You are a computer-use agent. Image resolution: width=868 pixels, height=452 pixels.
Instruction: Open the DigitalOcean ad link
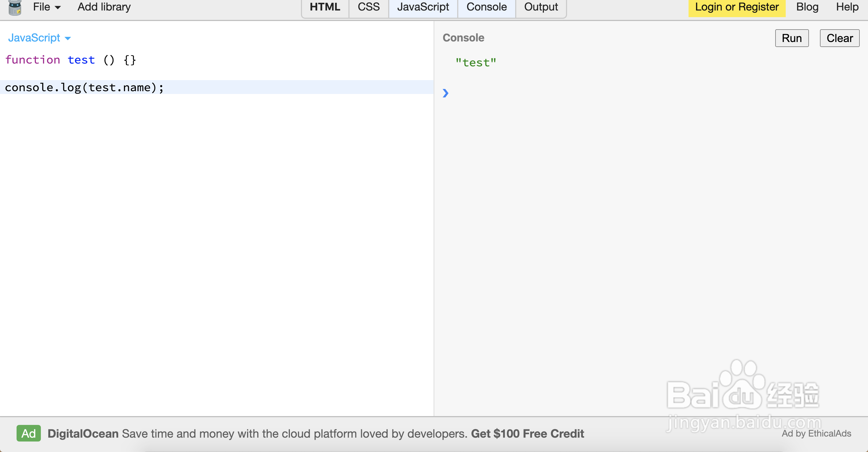coord(316,433)
